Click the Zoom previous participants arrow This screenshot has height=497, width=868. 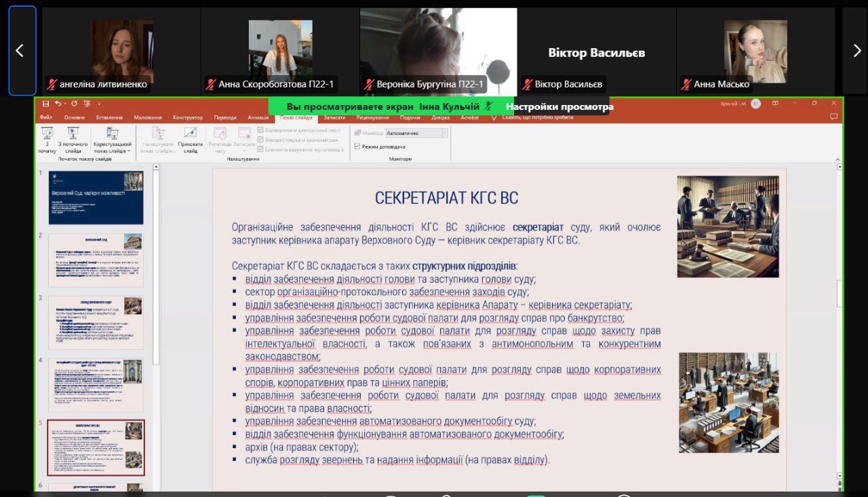tap(20, 51)
